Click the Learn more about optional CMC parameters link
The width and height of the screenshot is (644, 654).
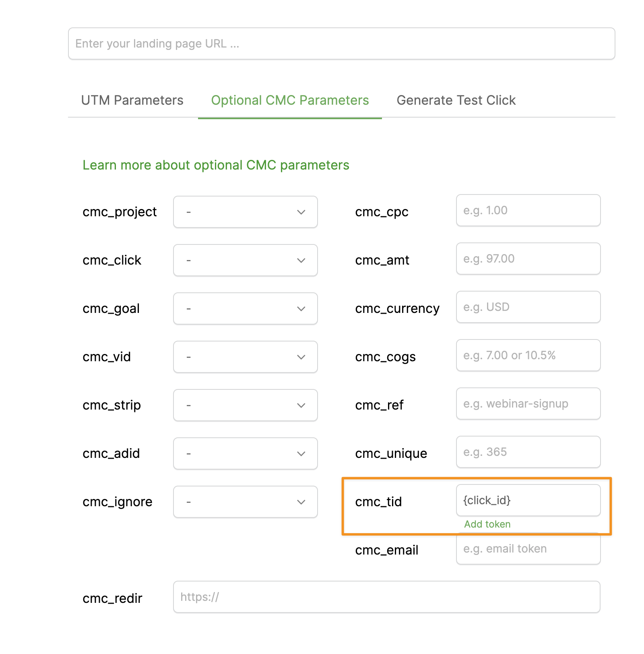[x=216, y=165]
